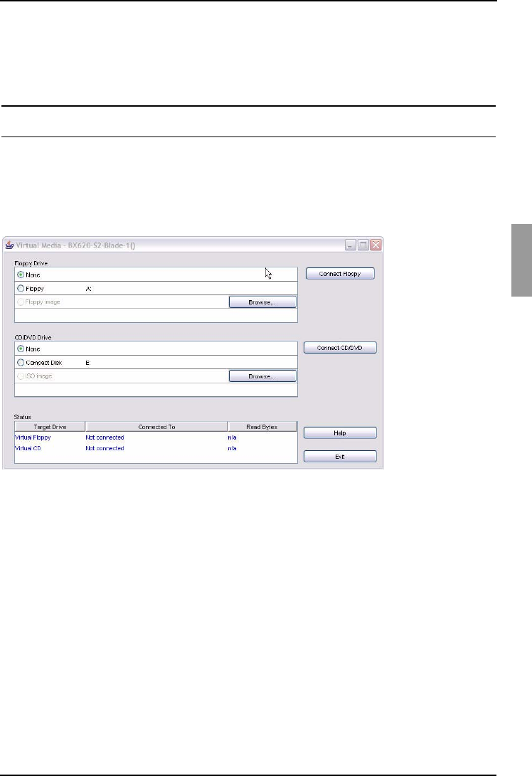532x776 pixels.
Task: Click n/a read bytes for Virtual Floppy
Action: pyautogui.click(x=232, y=437)
